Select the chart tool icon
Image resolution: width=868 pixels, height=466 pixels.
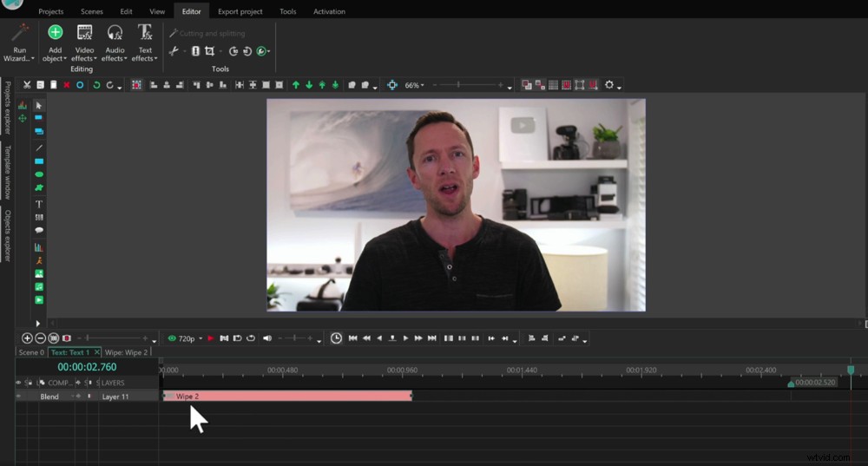(39, 246)
